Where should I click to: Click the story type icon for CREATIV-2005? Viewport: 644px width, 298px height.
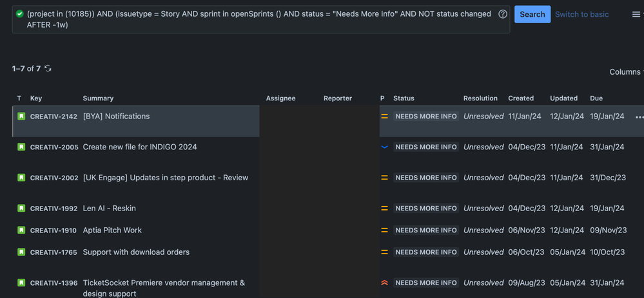[21, 147]
